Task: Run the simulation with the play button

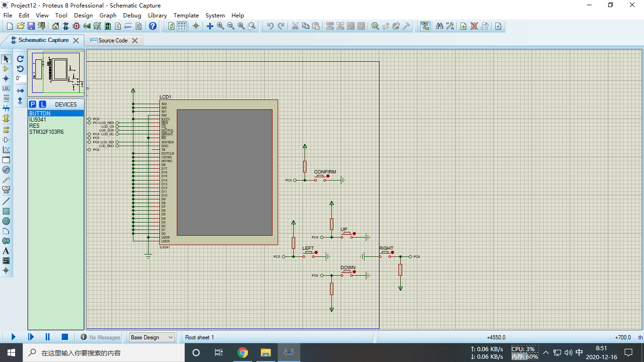Action: tap(13, 337)
